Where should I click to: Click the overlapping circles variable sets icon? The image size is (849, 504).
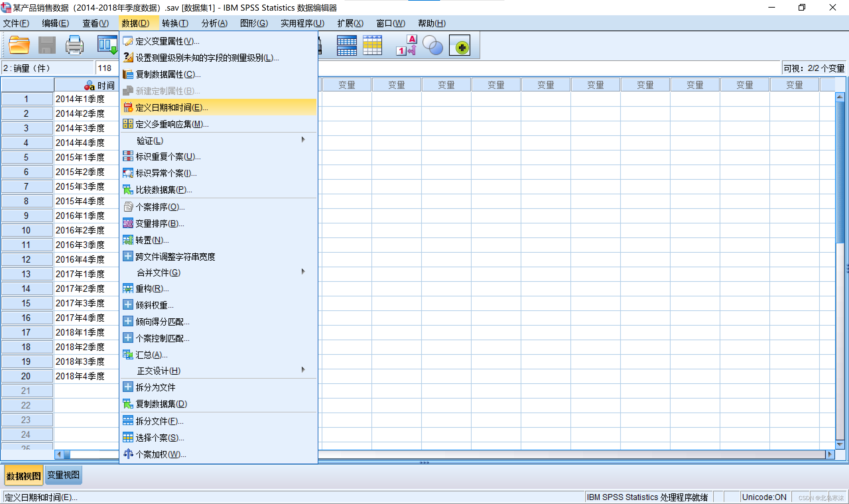[x=433, y=45]
